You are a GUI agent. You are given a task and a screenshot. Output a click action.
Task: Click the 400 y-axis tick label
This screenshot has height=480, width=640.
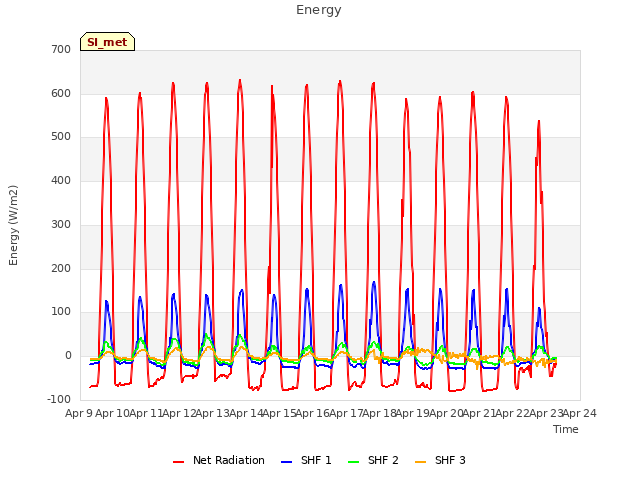61,180
